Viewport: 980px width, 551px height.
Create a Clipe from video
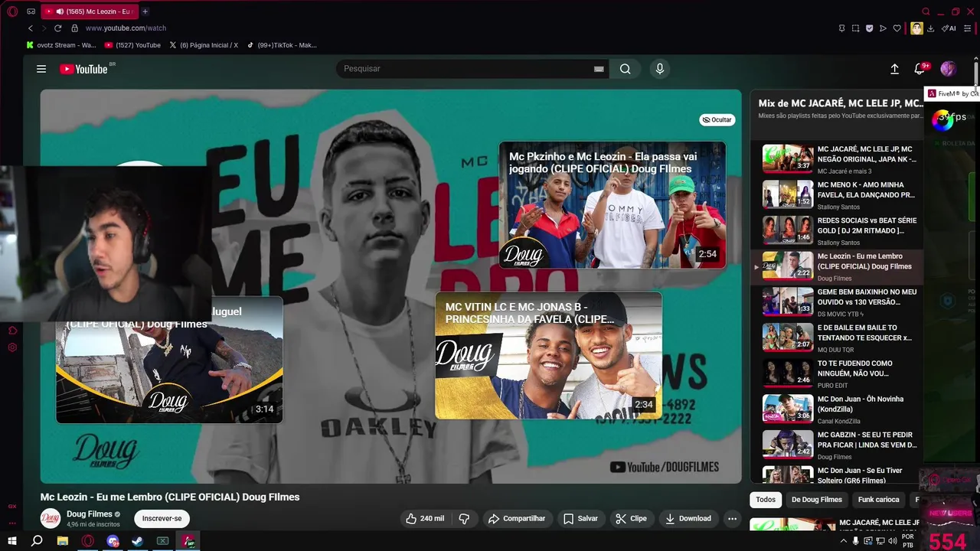click(x=631, y=519)
